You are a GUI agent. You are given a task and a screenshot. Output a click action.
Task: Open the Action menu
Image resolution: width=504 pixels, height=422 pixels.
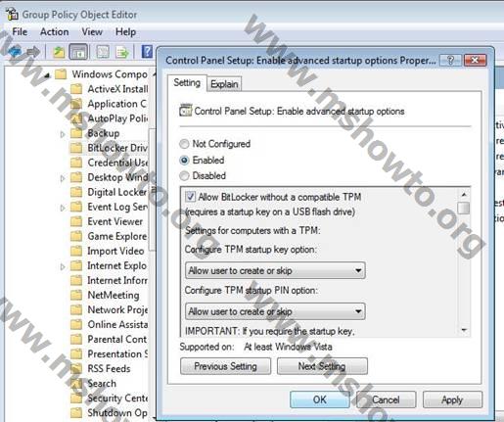point(54,32)
